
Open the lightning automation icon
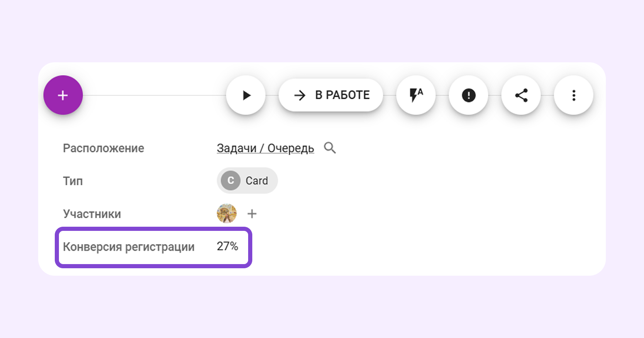(x=416, y=95)
